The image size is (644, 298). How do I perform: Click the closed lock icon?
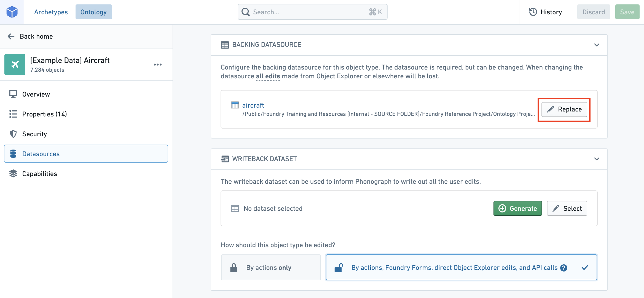coord(234,268)
